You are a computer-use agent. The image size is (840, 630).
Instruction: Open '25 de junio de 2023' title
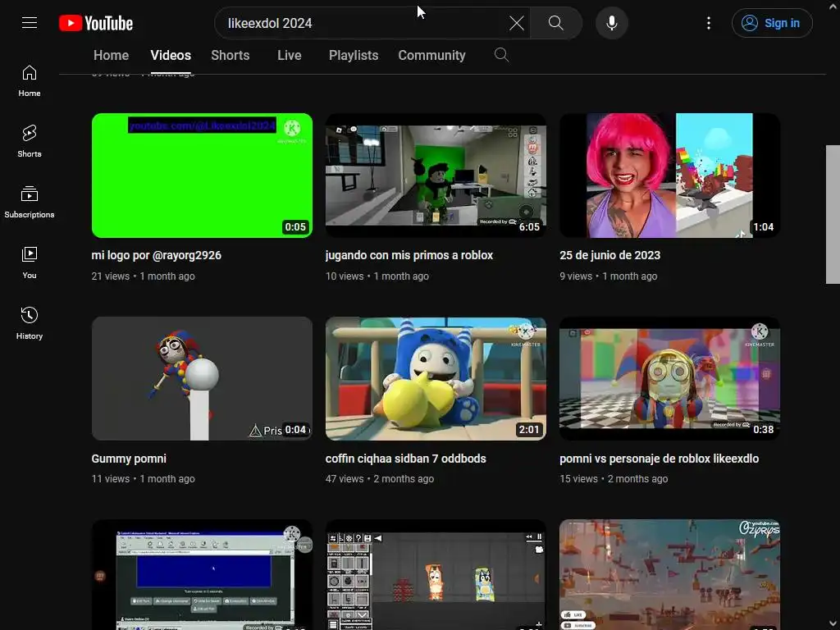pyautogui.click(x=609, y=255)
